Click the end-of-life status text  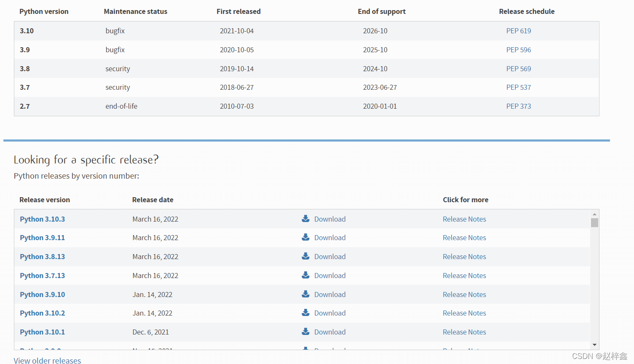click(121, 106)
